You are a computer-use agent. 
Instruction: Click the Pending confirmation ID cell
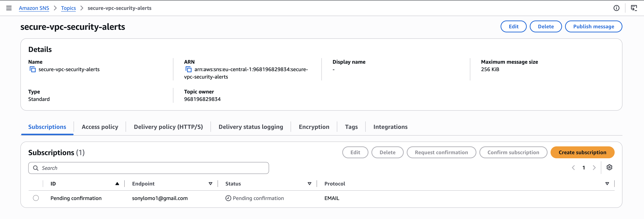[76, 198]
